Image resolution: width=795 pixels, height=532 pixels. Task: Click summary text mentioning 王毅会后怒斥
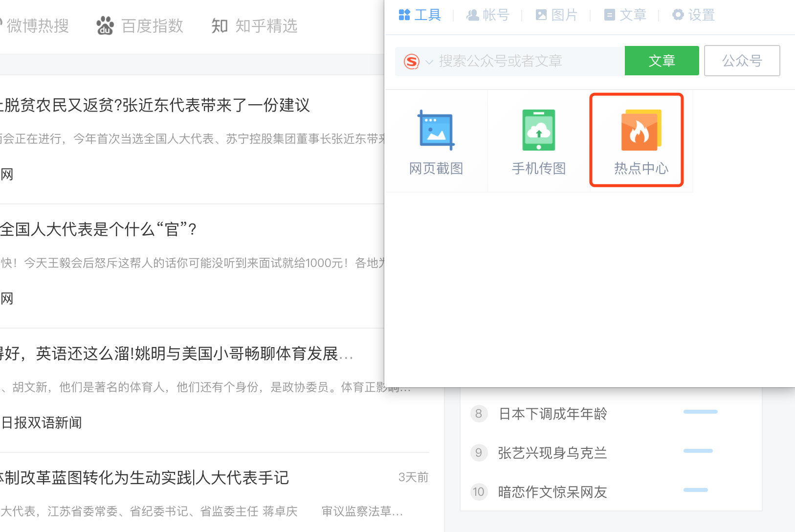coord(192,263)
